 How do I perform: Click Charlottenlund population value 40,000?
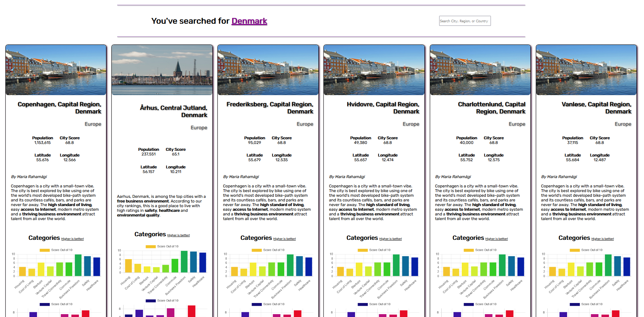(466, 143)
